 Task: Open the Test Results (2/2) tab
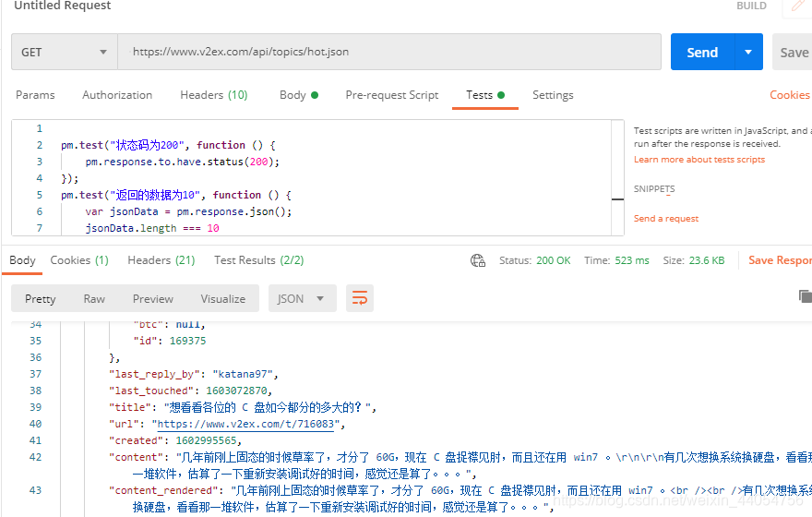click(x=259, y=260)
